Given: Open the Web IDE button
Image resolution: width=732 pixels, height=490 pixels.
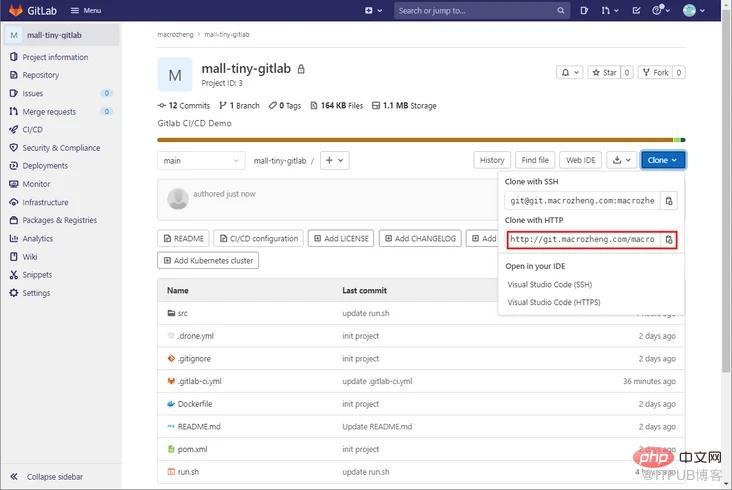Looking at the screenshot, I should click(x=581, y=160).
